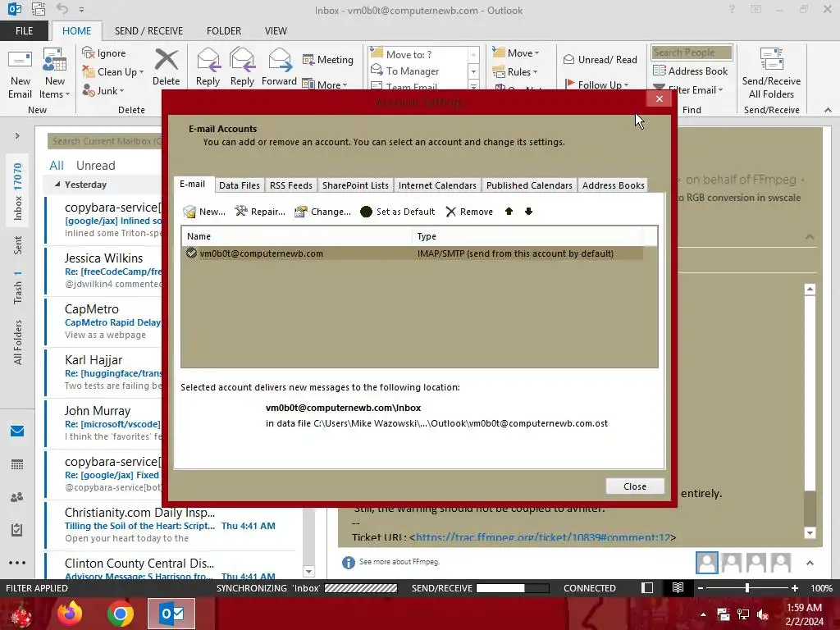This screenshot has height=630, width=840.
Task: Click zoom in plus button
Action: pyautogui.click(x=794, y=587)
